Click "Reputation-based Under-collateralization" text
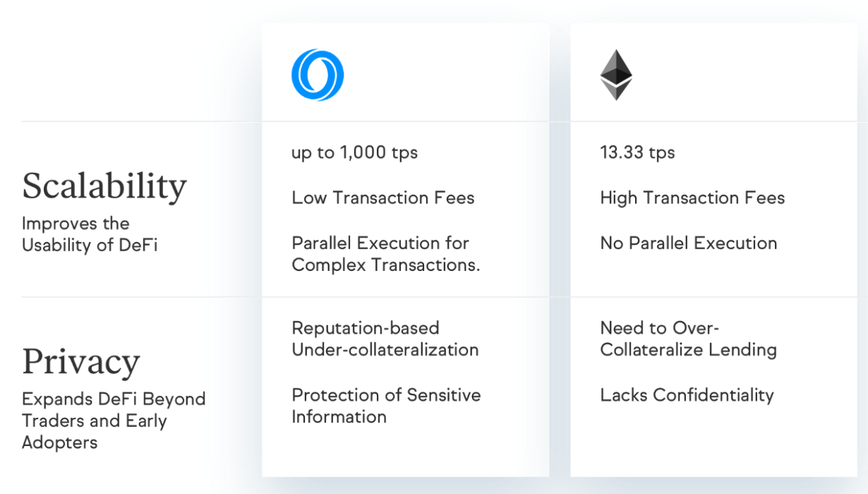 coord(385,339)
